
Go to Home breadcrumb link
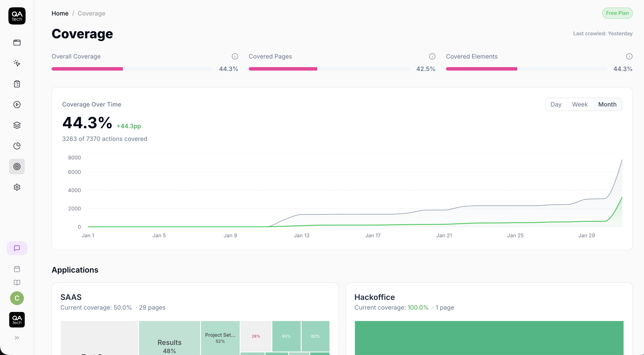pos(60,13)
